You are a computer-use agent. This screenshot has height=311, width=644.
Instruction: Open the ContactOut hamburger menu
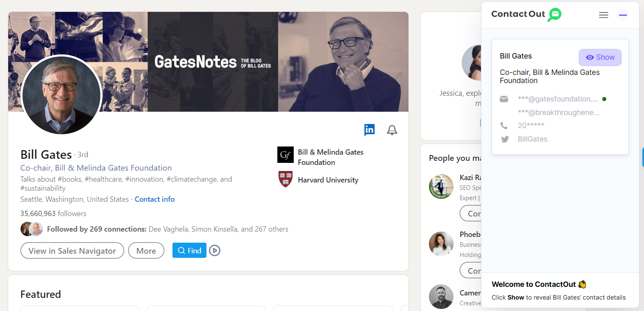point(603,15)
